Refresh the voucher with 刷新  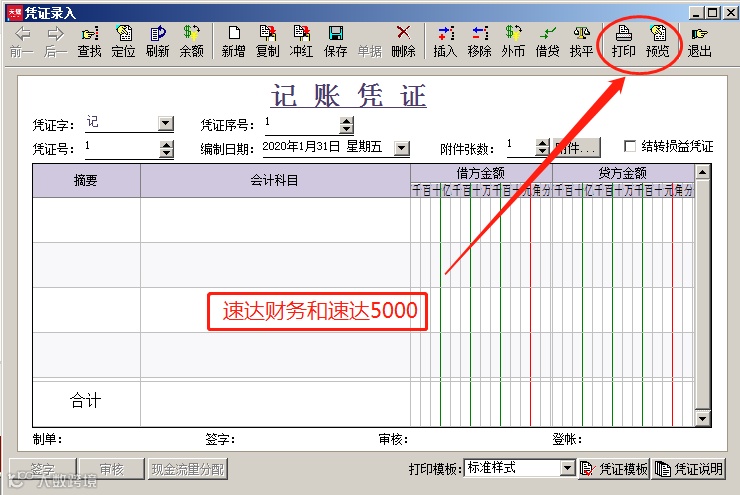pyautogui.click(x=157, y=42)
